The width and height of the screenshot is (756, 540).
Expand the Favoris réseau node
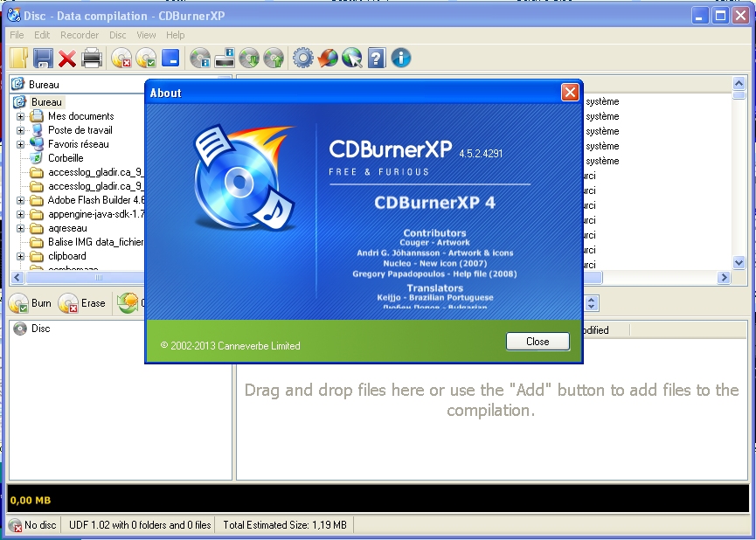[20, 144]
